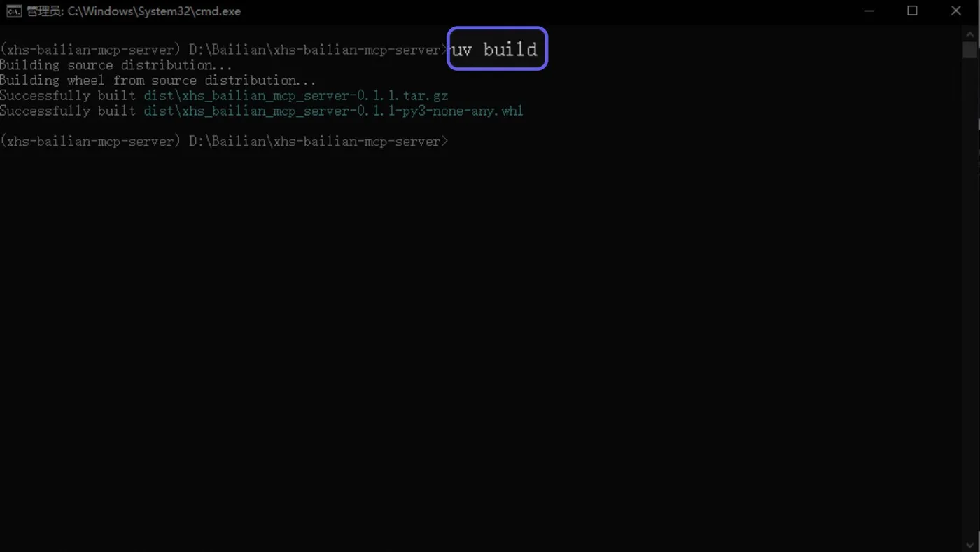Click the Building wheel from source distribution line
This screenshot has width=980, height=552.
click(158, 81)
